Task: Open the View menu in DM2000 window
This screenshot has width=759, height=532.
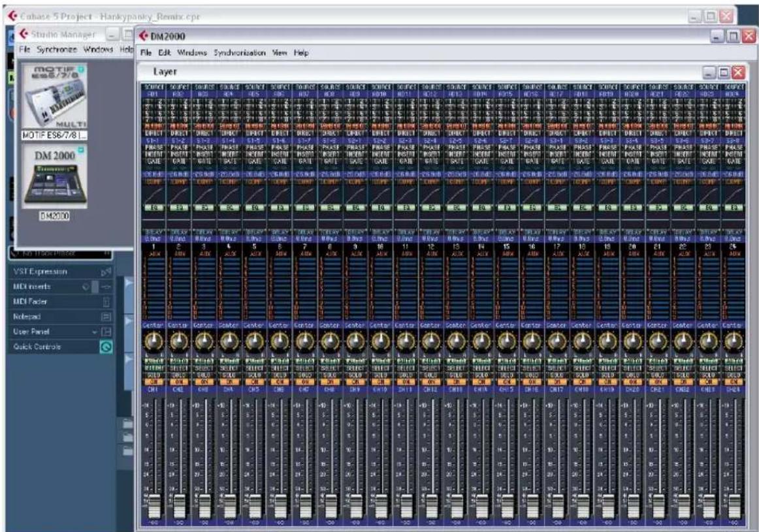Action: (x=280, y=53)
